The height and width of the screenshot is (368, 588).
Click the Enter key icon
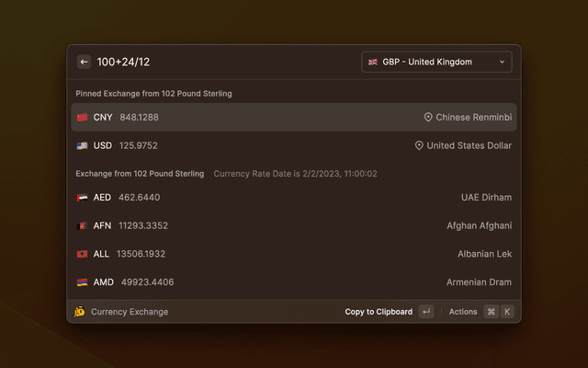(426, 312)
